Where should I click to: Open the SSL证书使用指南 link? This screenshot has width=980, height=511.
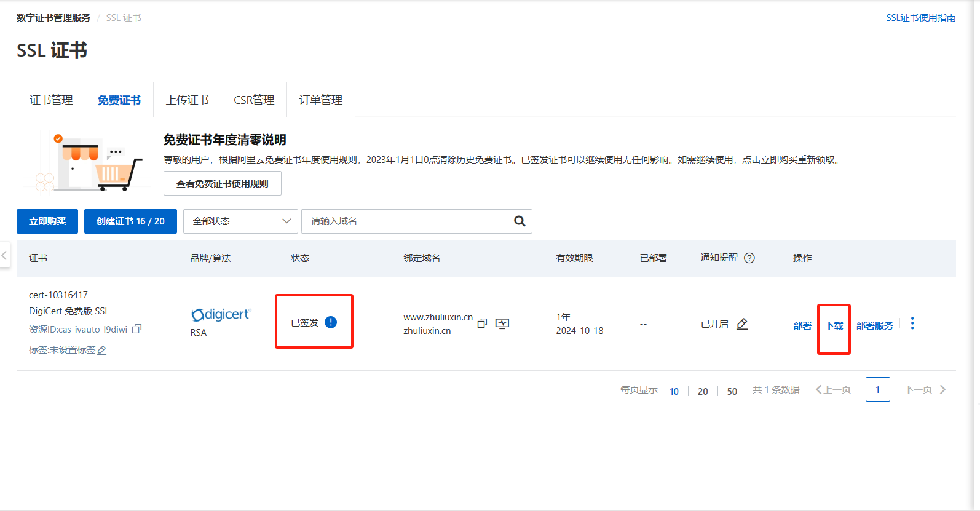pos(920,18)
